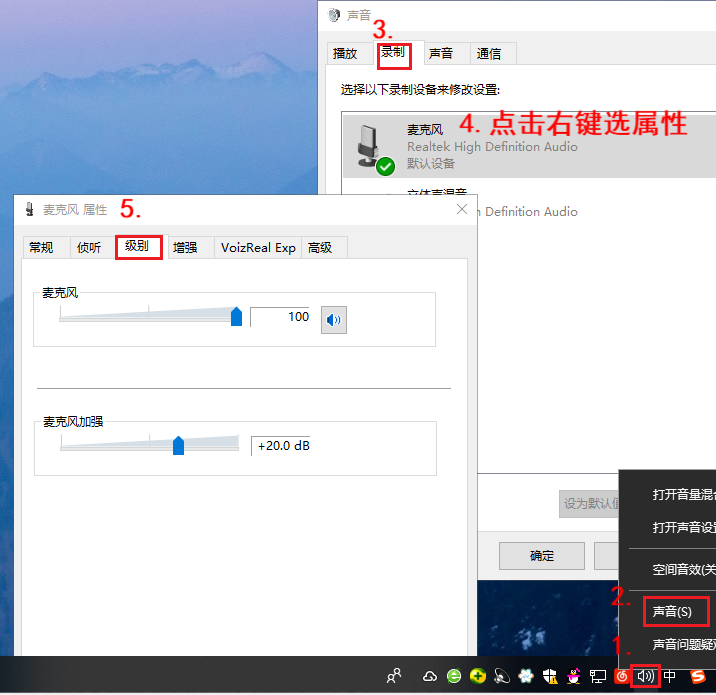Switch the 中 input language indicator
This screenshot has height=695, width=716.
(669, 676)
